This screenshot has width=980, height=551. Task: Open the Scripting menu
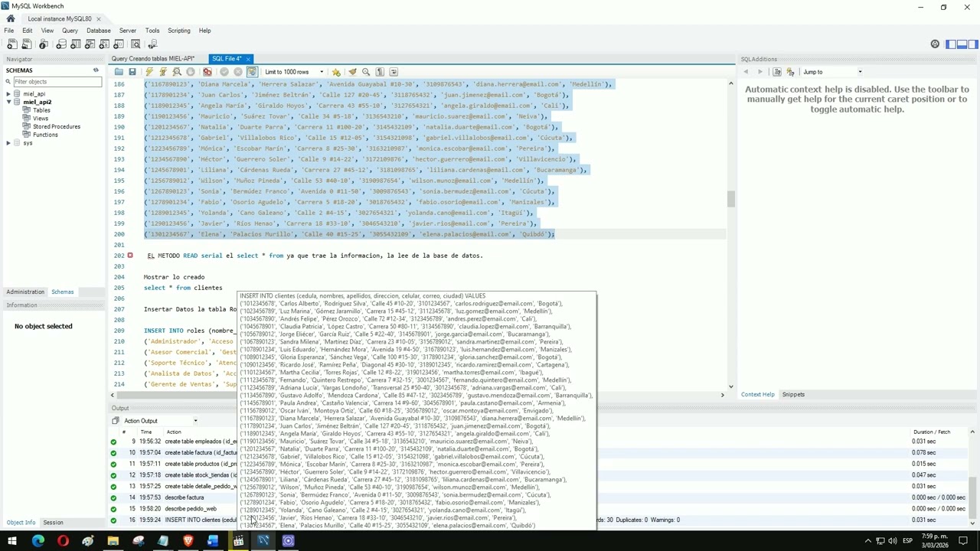179,31
